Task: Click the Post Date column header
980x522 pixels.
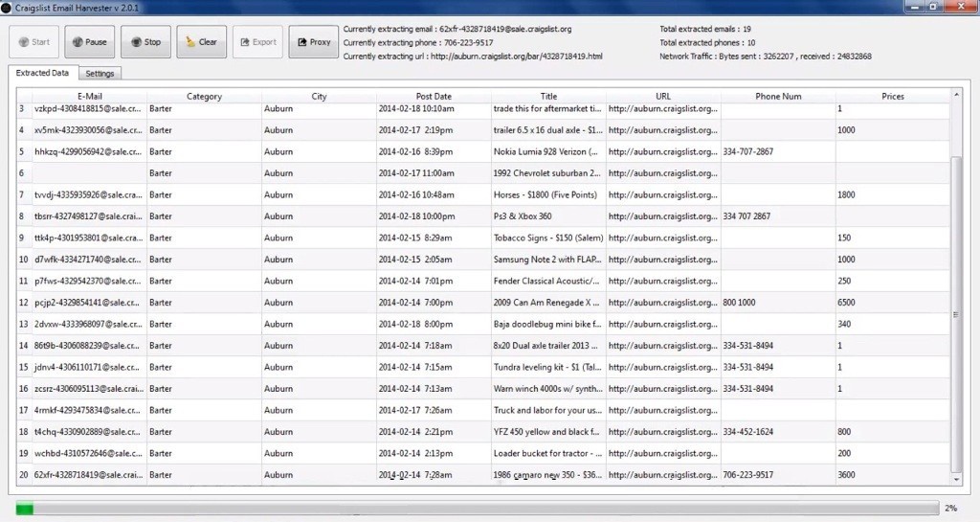Action: (434, 96)
